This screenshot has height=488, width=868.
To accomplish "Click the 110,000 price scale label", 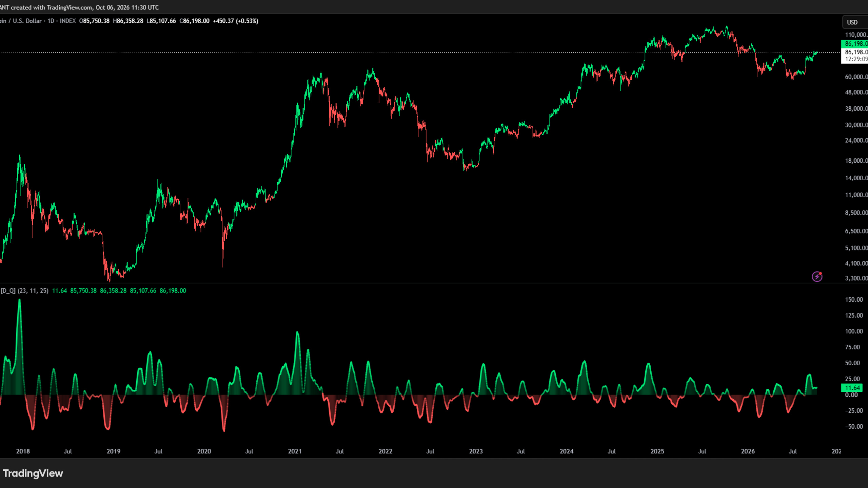I will click(856, 35).
